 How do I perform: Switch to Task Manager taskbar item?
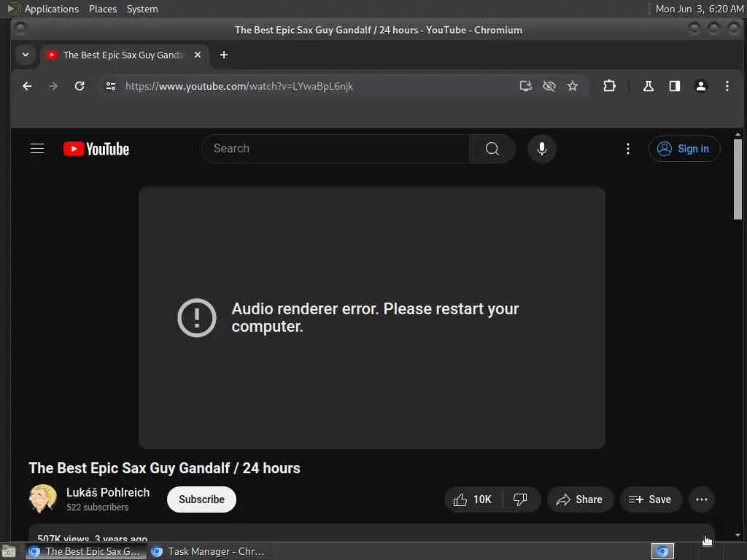click(208, 551)
